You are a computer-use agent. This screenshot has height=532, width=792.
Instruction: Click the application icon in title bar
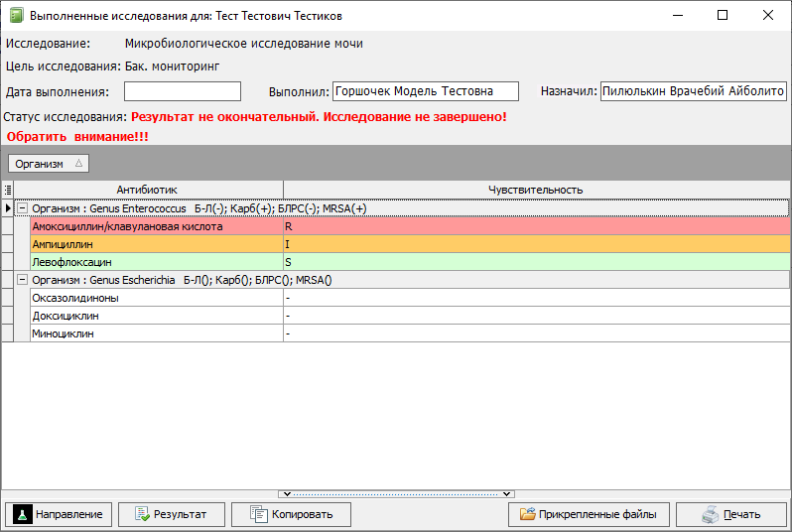pyautogui.click(x=15, y=16)
